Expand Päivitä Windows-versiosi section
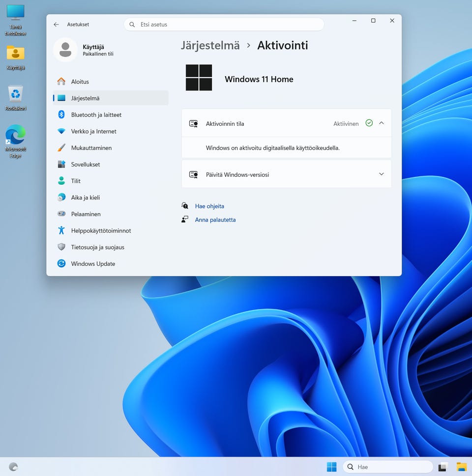The width and height of the screenshot is (472, 476). (x=381, y=174)
